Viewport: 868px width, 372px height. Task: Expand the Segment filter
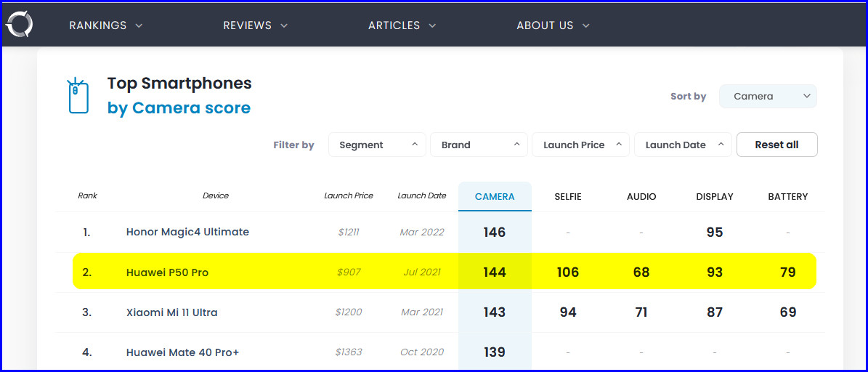coord(378,145)
